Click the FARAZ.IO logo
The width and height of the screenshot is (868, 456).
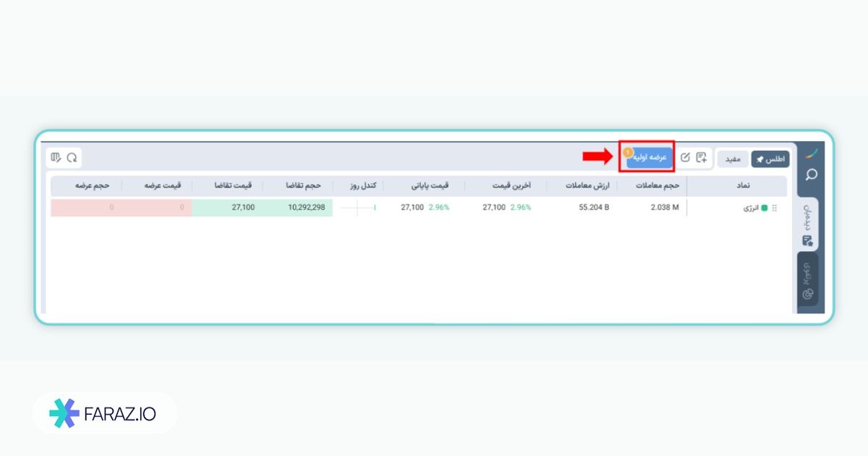[x=104, y=413]
